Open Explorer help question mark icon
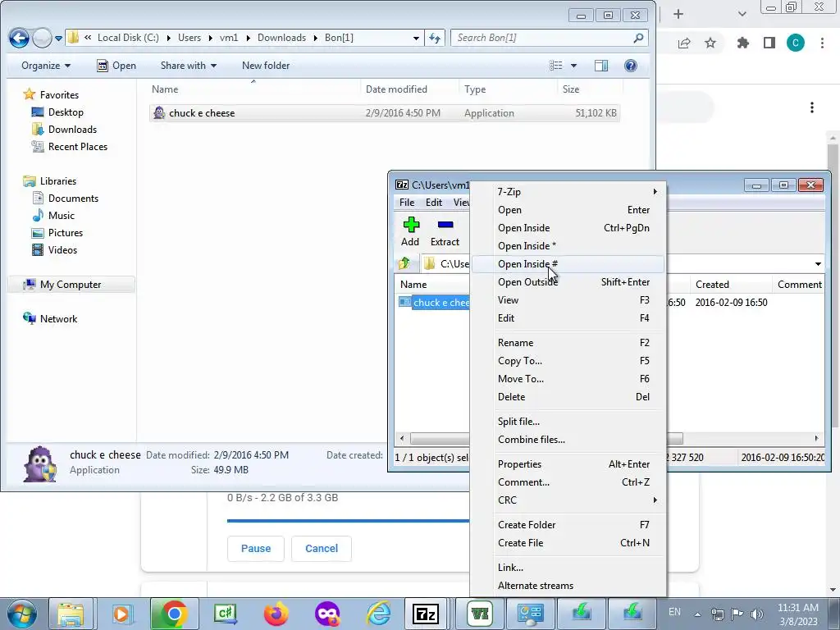 (x=631, y=66)
